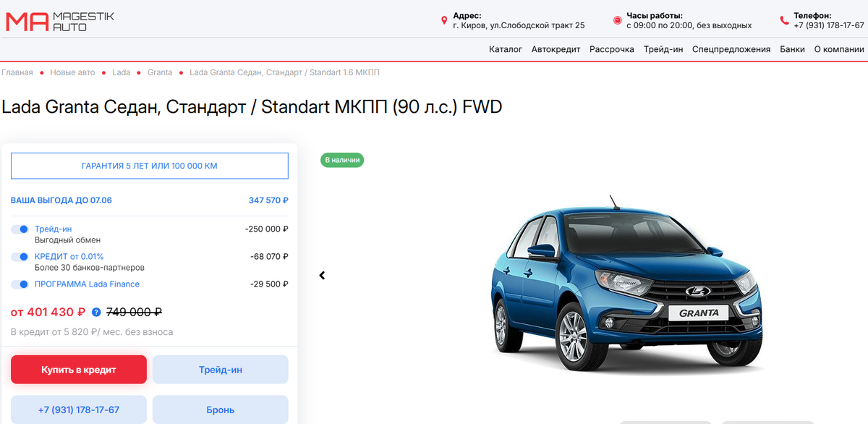Click the header phone number +7 (931) 178-17-67

point(829,25)
